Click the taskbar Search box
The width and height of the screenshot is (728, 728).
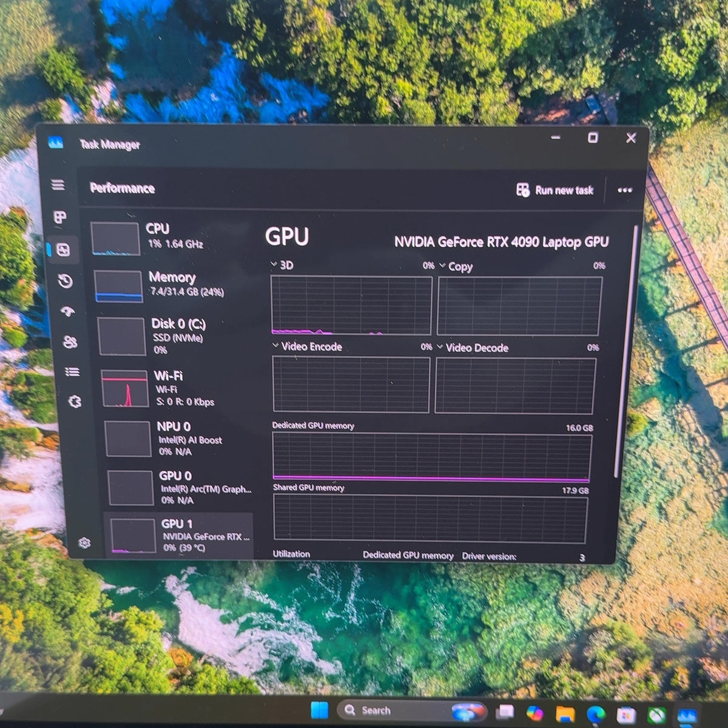[411, 710]
